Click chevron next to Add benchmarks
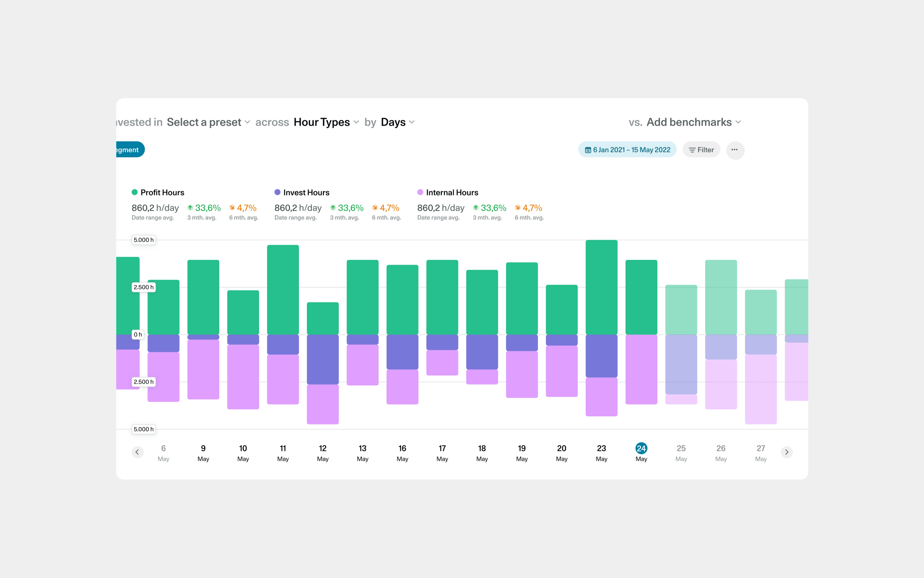Image resolution: width=924 pixels, height=578 pixels. tap(738, 122)
